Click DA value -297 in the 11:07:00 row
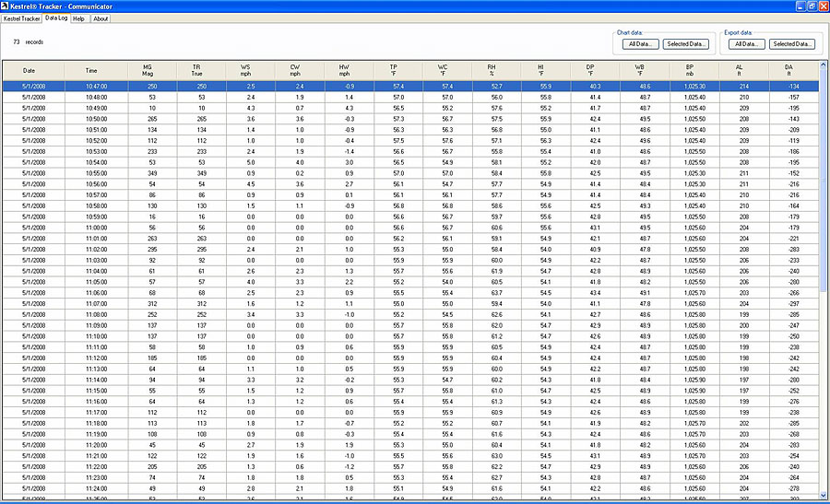The height and width of the screenshot is (504, 830). point(793,304)
